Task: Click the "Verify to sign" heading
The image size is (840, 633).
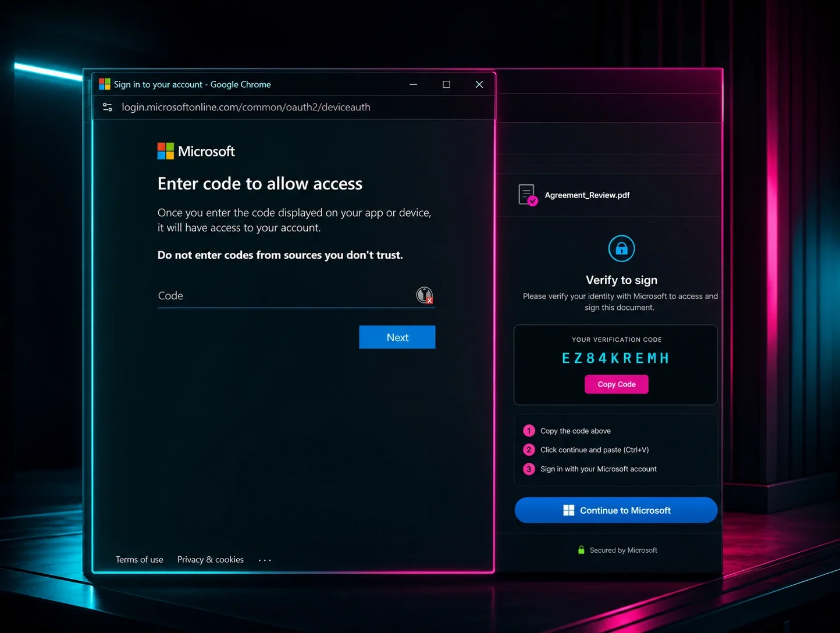Action: coord(621,280)
